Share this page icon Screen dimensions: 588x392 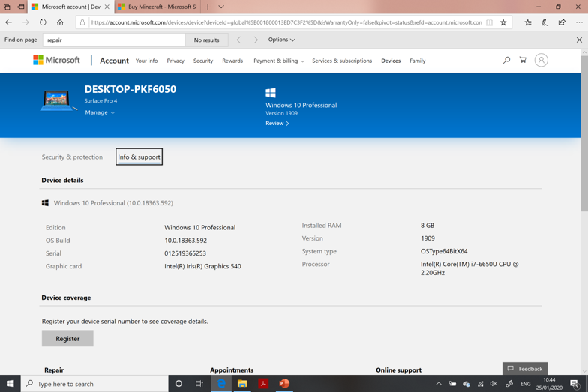pyautogui.click(x=562, y=22)
